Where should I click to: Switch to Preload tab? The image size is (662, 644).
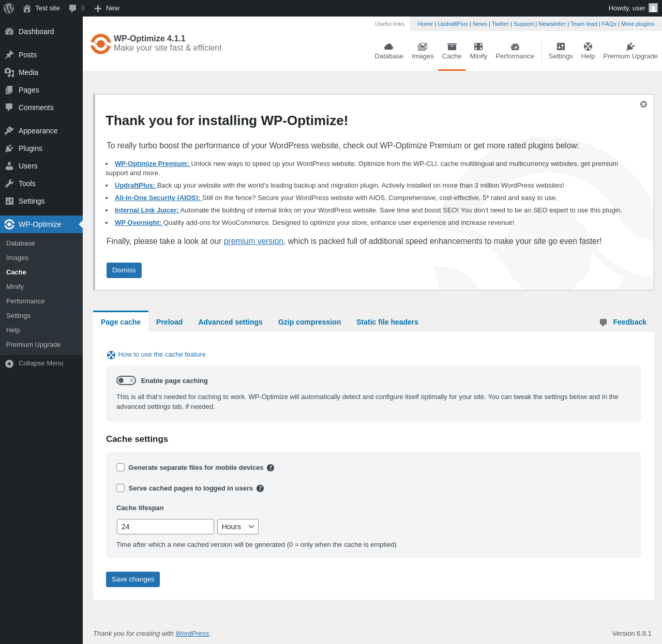click(x=169, y=322)
